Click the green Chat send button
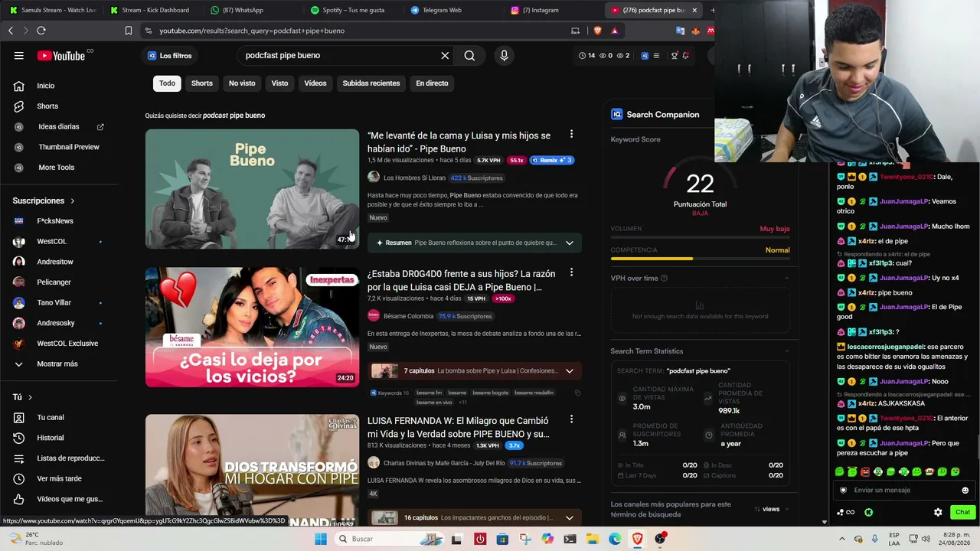980x551 pixels. pyautogui.click(x=962, y=512)
